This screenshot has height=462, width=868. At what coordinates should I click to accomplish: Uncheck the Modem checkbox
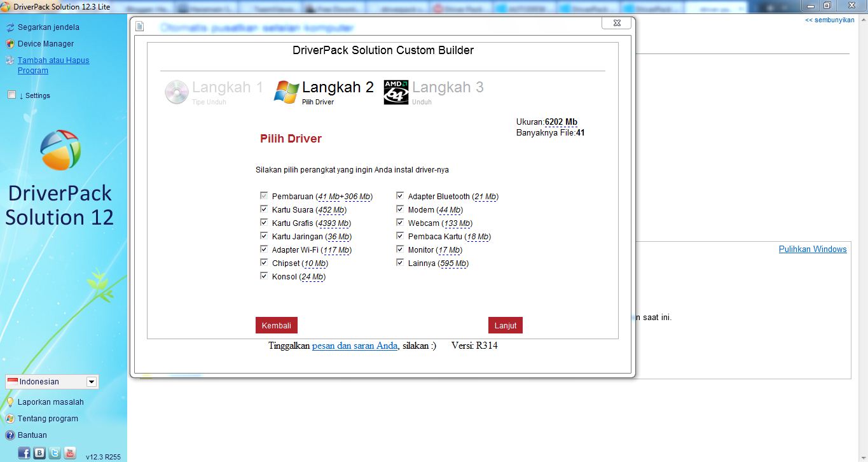(x=400, y=209)
